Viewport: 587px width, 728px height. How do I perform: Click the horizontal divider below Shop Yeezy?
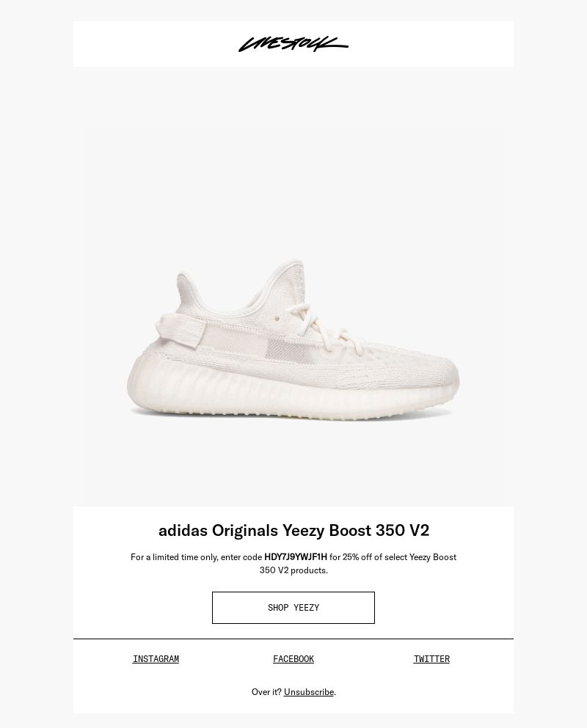[x=293, y=639]
